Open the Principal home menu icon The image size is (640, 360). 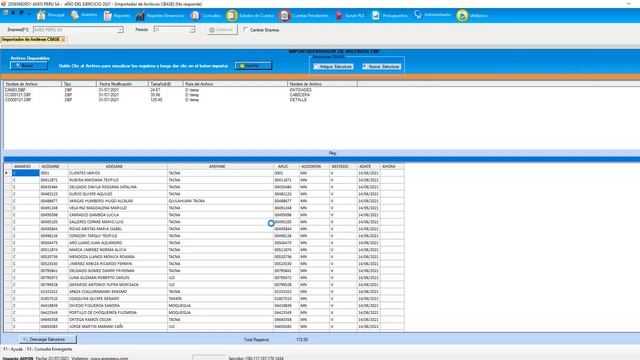[41, 16]
